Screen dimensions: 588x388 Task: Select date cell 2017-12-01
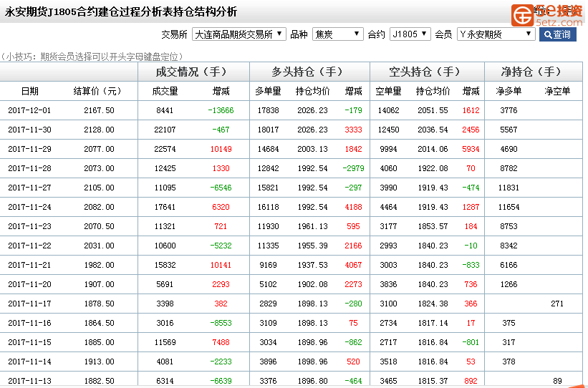click(x=29, y=110)
